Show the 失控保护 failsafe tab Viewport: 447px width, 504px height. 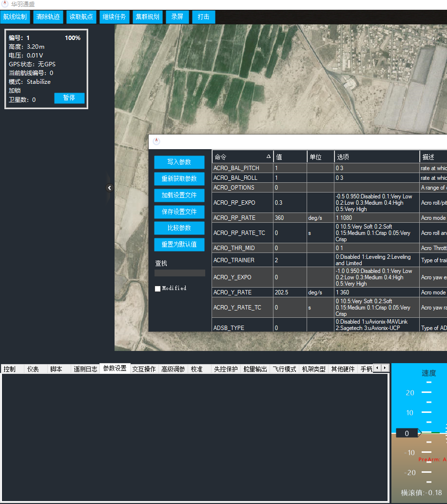click(x=226, y=369)
